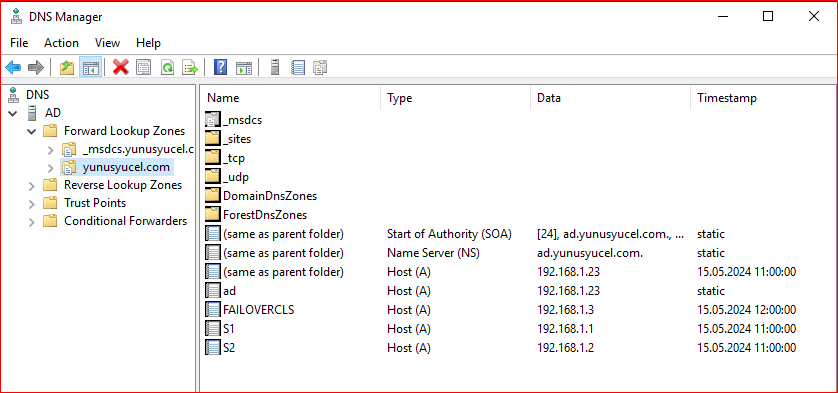This screenshot has height=393, width=838.
Task: Toggle the Show/Hide Action Pane icon
Action: pos(244,67)
